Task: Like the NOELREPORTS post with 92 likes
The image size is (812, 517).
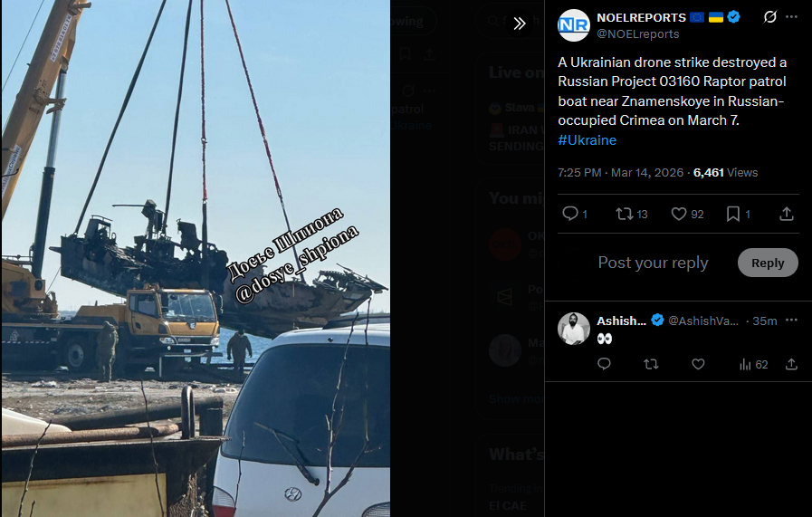Action: click(678, 214)
